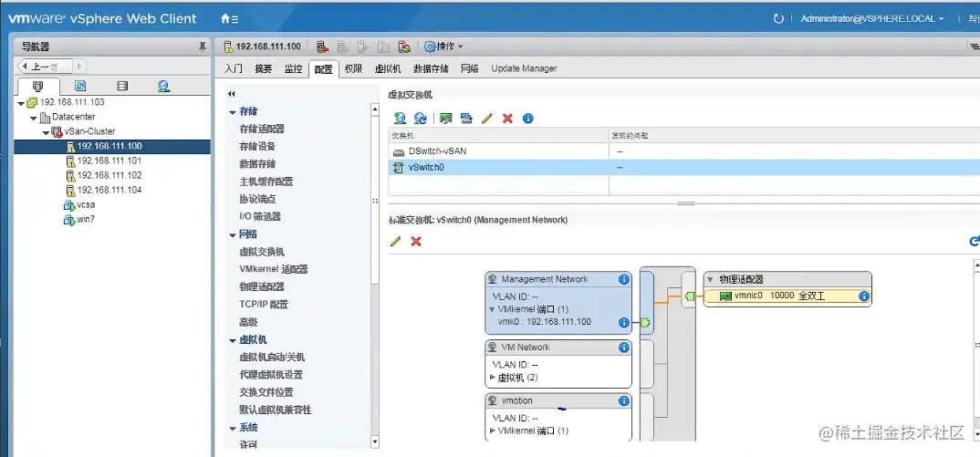Show vmotion port group info icon
Viewport: 980px width, 457px height.
(x=623, y=400)
